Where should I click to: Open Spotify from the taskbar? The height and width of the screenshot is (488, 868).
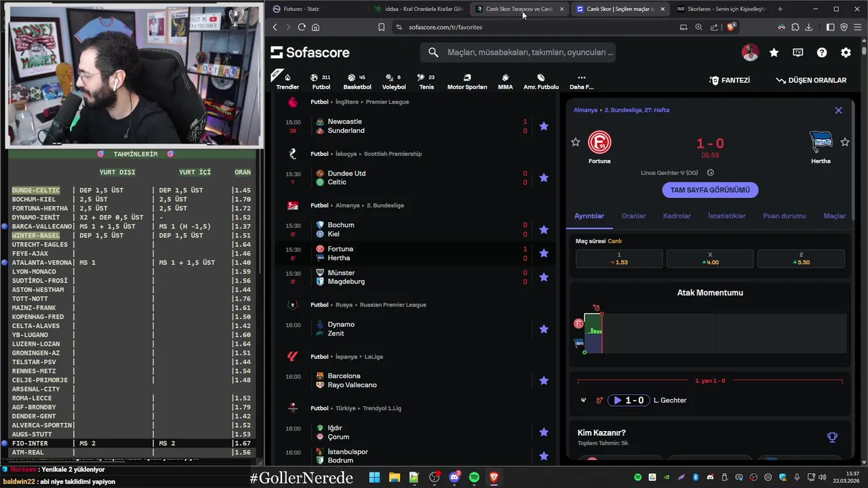[x=474, y=478]
